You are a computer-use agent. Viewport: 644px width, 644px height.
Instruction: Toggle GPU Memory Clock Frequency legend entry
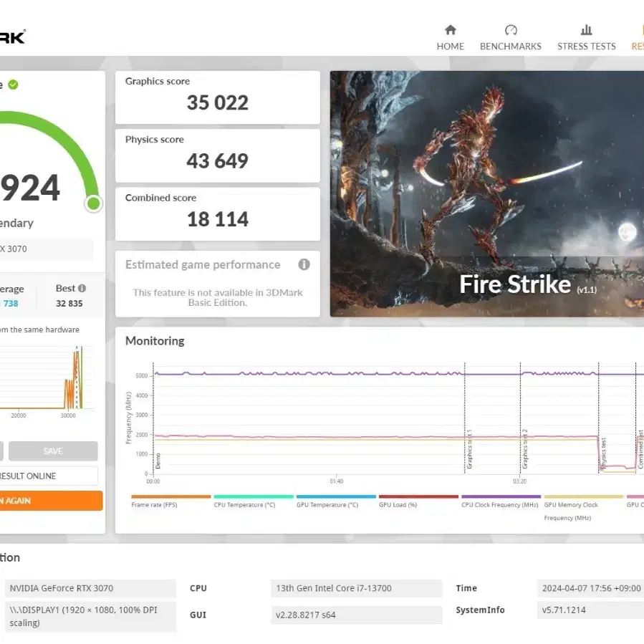point(584,508)
